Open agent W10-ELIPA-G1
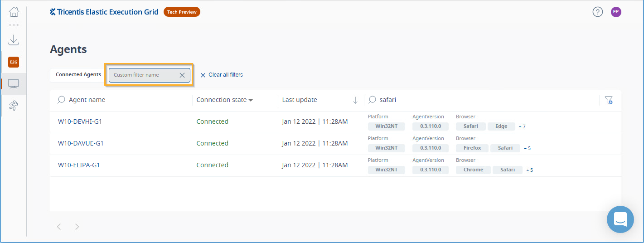The width and height of the screenshot is (644, 243). click(x=79, y=165)
